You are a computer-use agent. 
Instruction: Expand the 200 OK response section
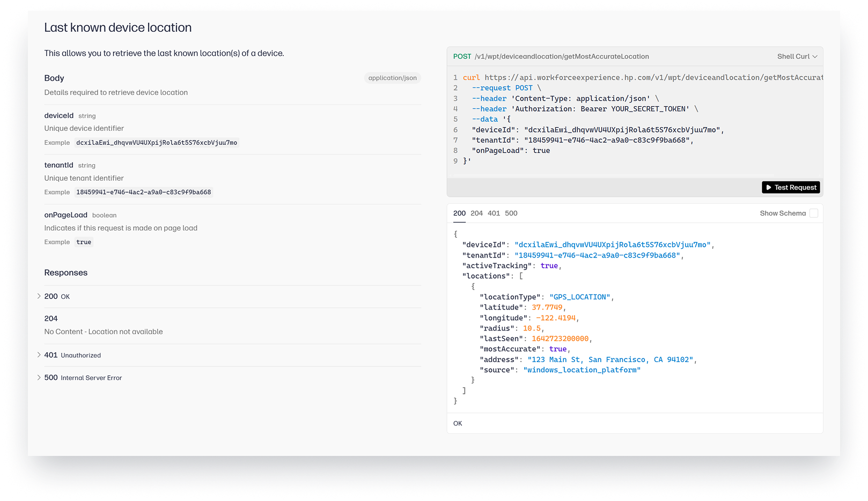click(57, 296)
